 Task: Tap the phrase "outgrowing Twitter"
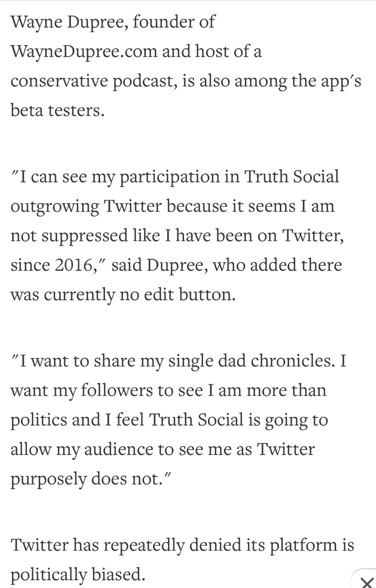86,206
